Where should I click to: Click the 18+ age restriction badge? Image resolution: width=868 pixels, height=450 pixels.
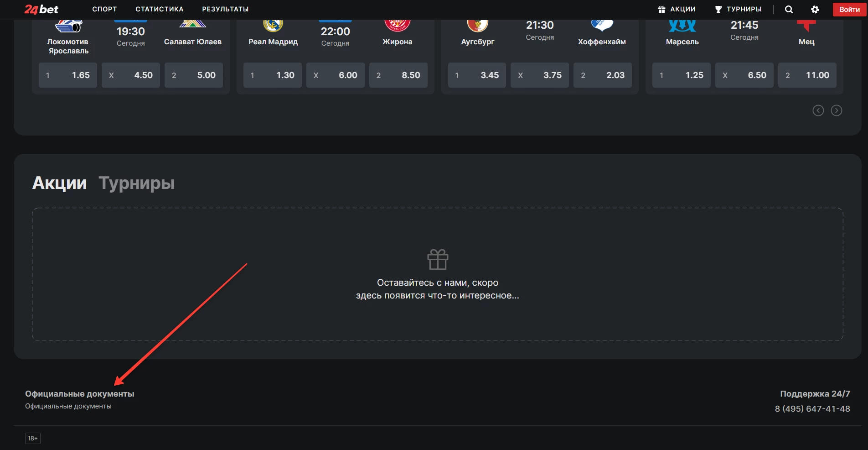32,438
